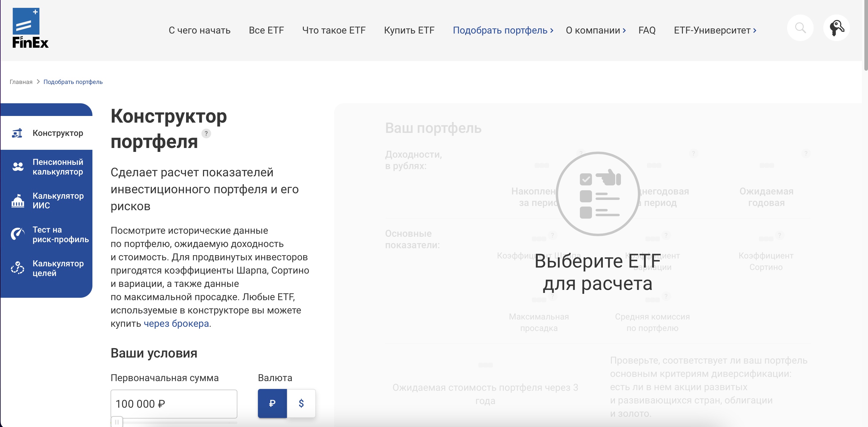This screenshot has width=868, height=427.
Task: Click the Ваш портфель heading
Action: (x=433, y=128)
